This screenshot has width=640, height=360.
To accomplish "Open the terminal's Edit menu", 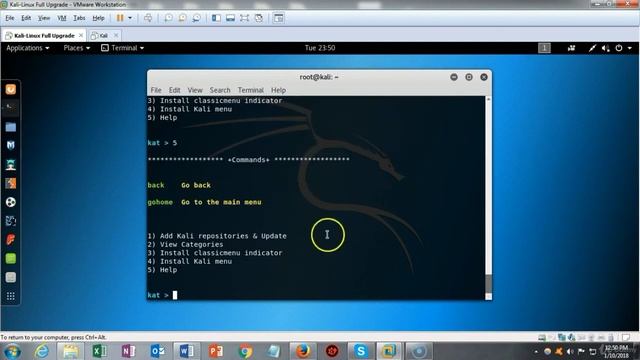I will pyautogui.click(x=174, y=90).
